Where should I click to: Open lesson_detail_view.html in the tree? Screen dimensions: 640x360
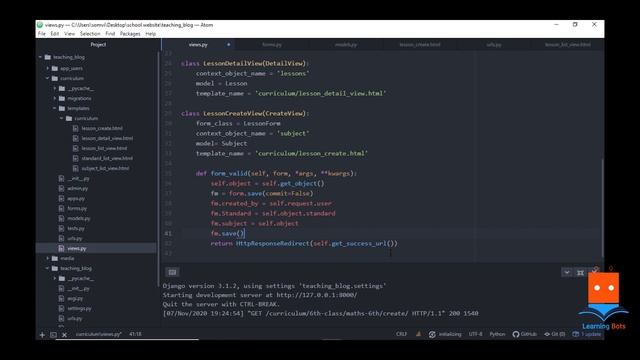click(x=107, y=138)
